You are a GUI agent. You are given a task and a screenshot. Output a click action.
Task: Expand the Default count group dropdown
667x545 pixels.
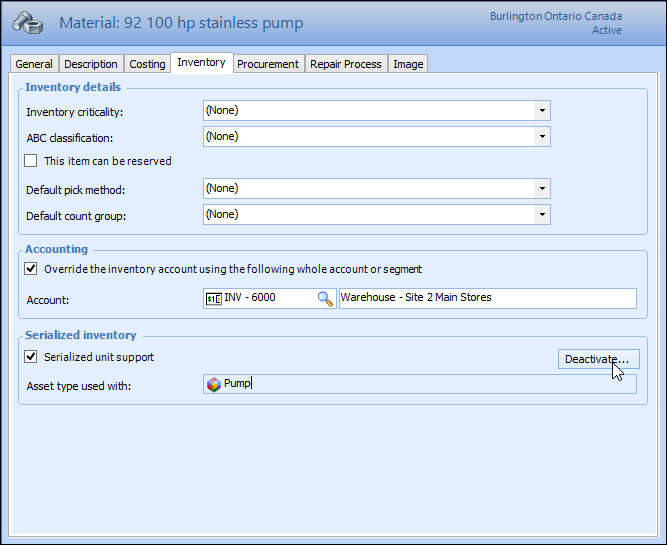(x=541, y=215)
